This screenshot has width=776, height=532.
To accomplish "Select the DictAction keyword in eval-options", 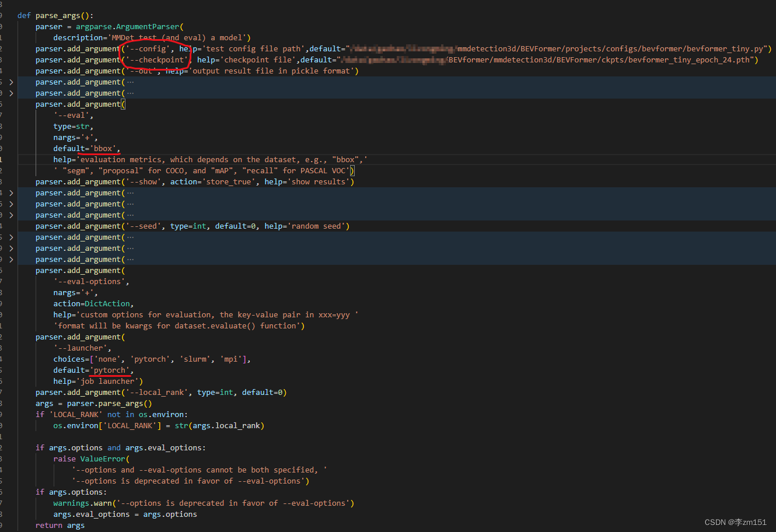I will (x=107, y=303).
